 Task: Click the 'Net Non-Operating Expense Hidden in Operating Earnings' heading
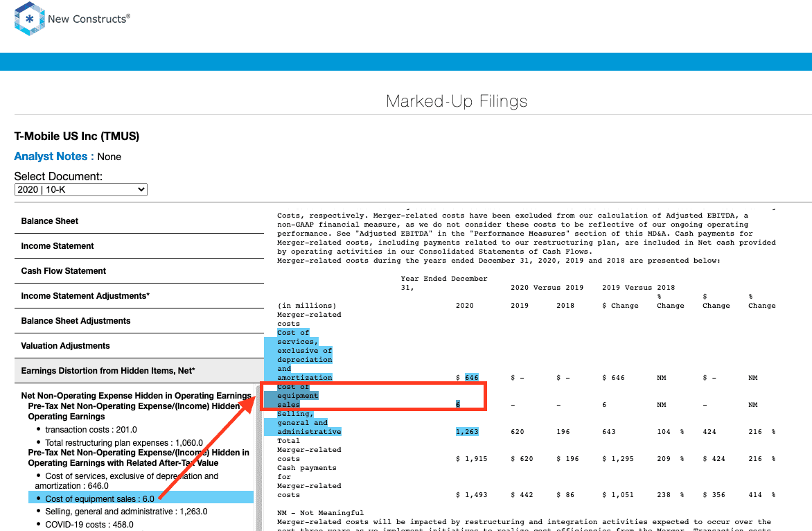(x=136, y=396)
